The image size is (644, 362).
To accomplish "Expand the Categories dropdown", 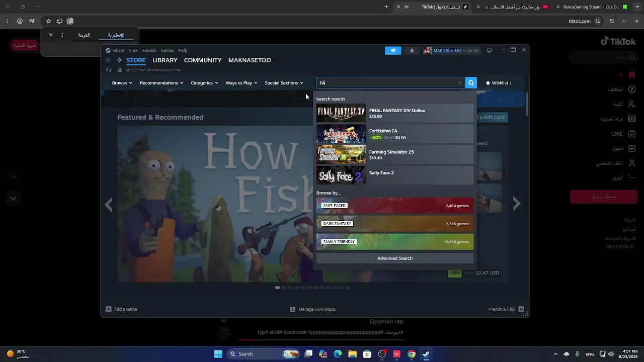I will [x=204, y=83].
